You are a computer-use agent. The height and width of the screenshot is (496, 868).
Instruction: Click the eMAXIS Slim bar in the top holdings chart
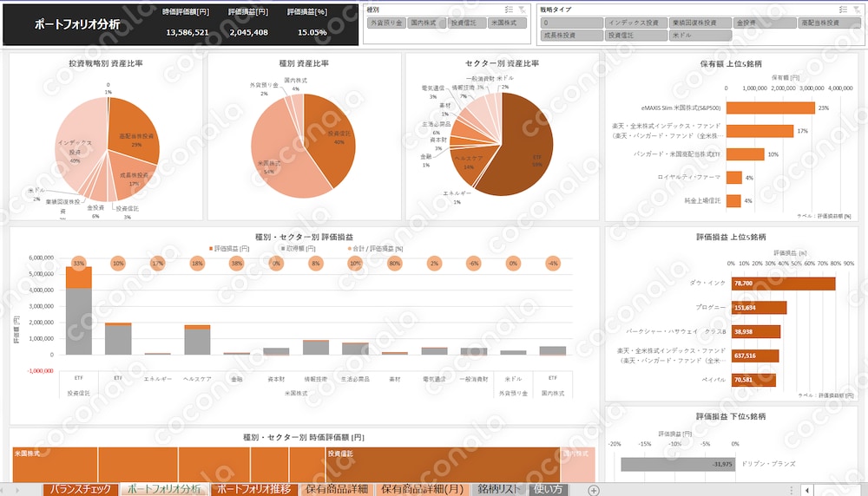(x=771, y=108)
